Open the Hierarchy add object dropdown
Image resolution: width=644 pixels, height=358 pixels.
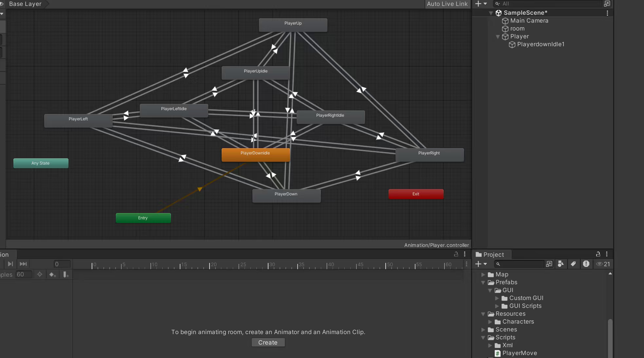click(x=481, y=4)
